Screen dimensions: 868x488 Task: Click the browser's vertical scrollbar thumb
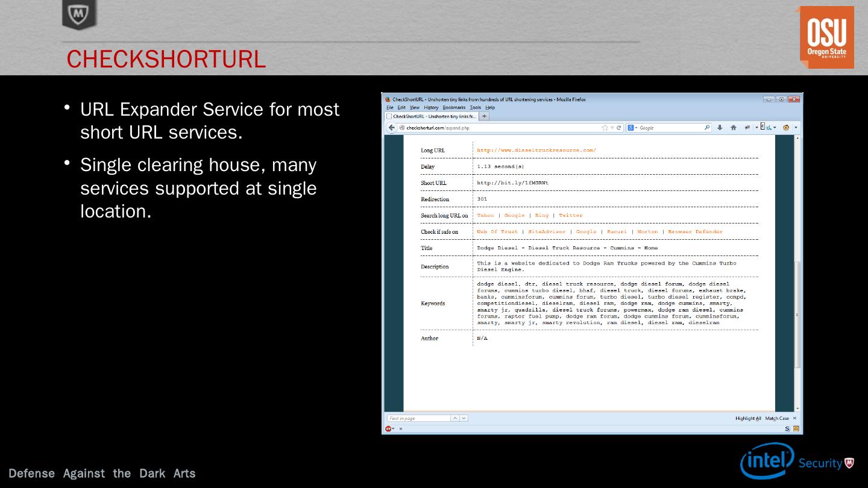(x=797, y=314)
